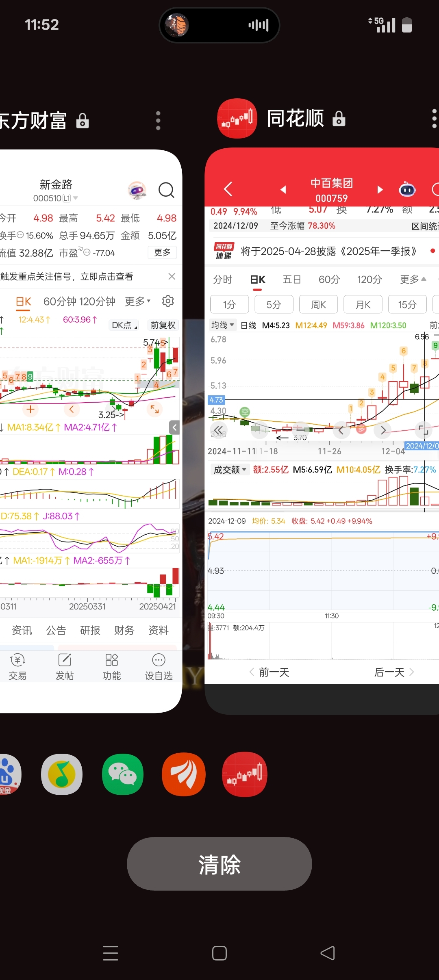
Task: Open DK点 dropdown in 东方财富
Action: point(124,325)
